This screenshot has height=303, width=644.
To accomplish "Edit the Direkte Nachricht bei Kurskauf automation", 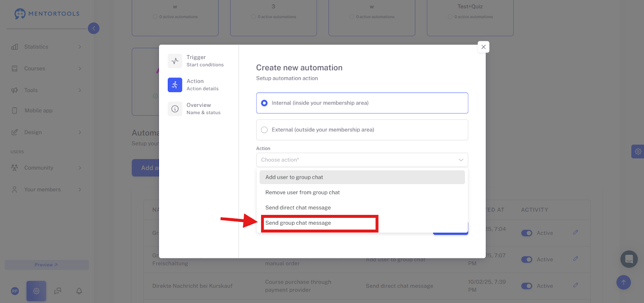I will pyautogui.click(x=576, y=285).
